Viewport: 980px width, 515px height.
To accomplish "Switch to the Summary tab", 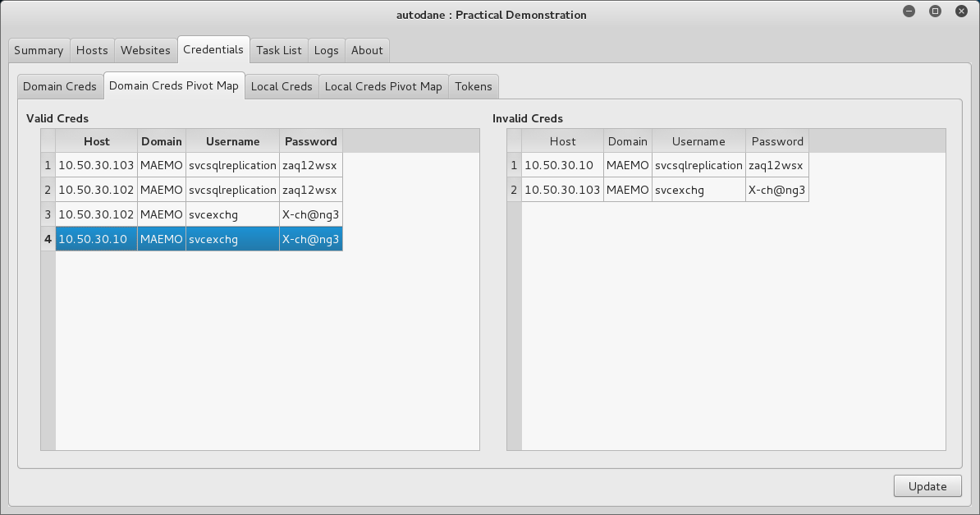I will point(39,50).
